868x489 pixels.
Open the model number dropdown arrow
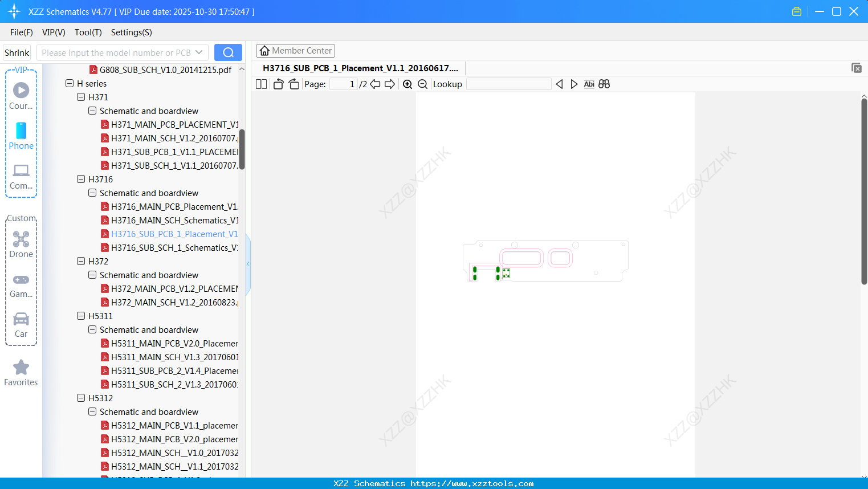tap(199, 52)
